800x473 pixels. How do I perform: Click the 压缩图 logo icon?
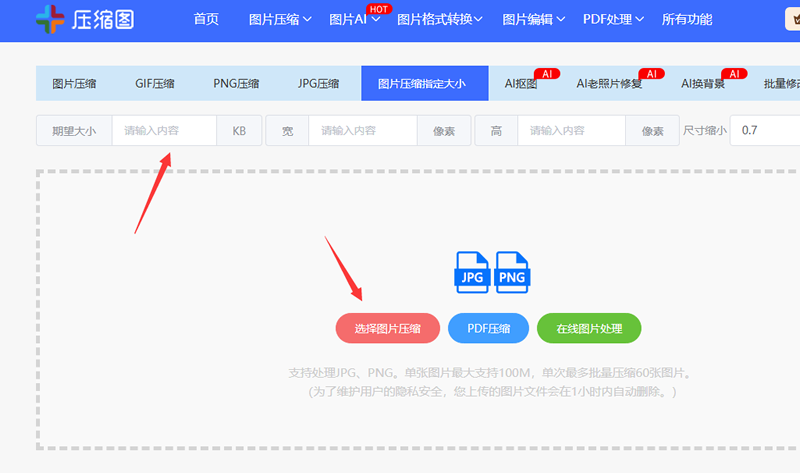pos(51,19)
